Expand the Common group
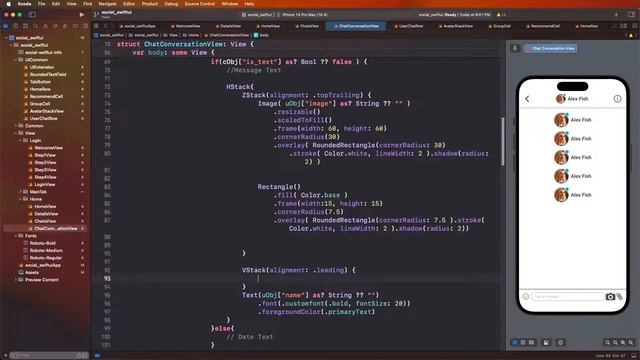The width and height of the screenshot is (640, 360). tap(16, 126)
